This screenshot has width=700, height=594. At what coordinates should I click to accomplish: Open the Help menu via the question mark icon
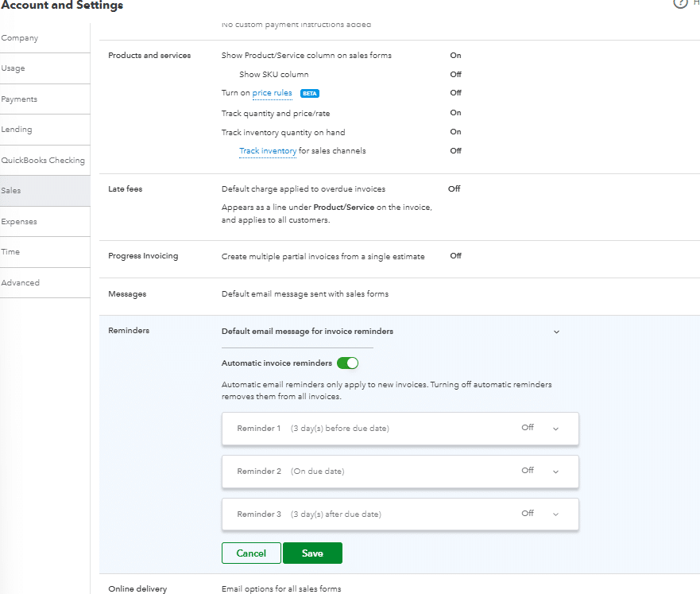coord(681,4)
